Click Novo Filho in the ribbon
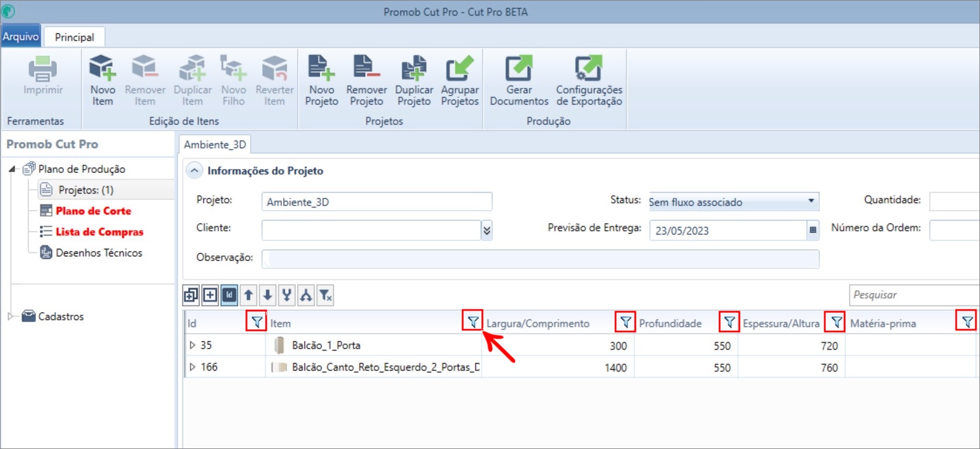 click(x=234, y=81)
